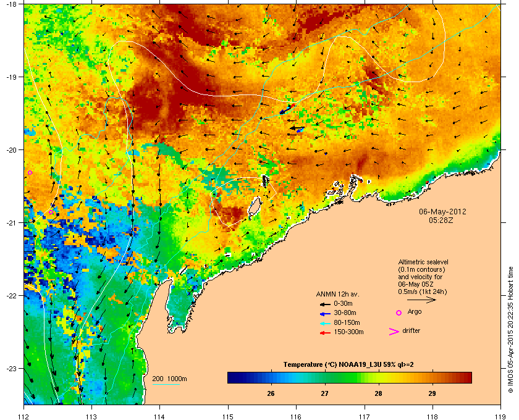
Task: Click the 80-150m depth label
Action: [347, 322]
